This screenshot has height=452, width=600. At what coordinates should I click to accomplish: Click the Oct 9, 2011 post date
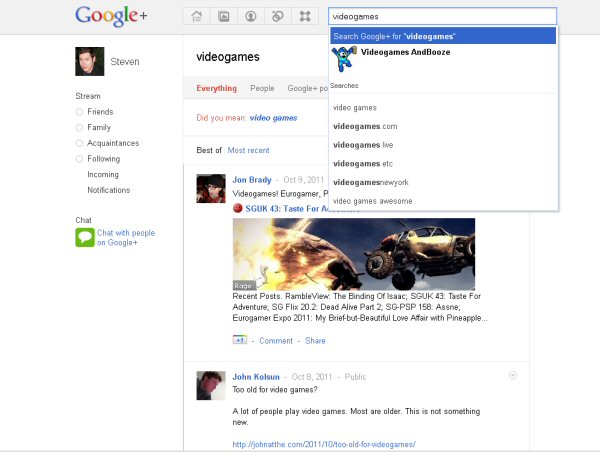pyautogui.click(x=303, y=180)
